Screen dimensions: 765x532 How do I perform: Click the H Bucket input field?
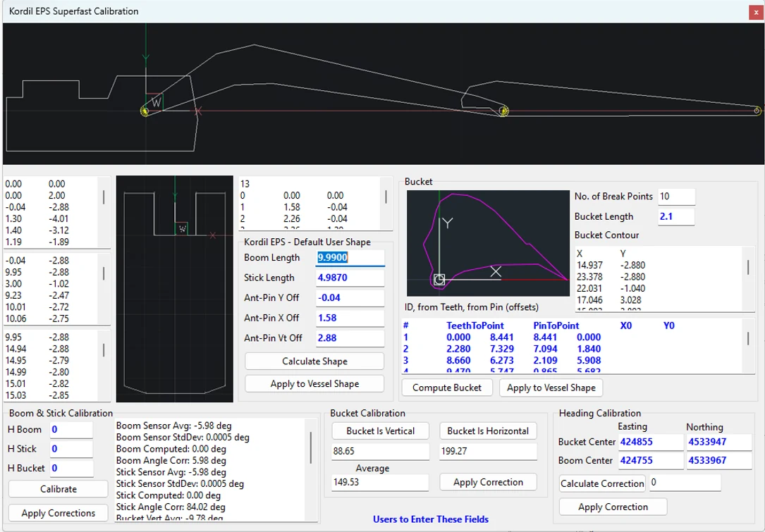click(x=71, y=468)
